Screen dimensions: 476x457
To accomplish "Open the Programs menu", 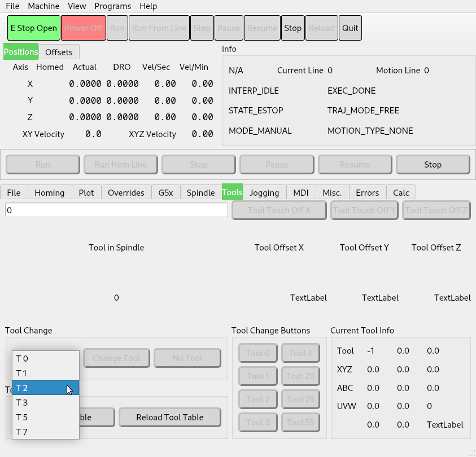I will 112,6.
